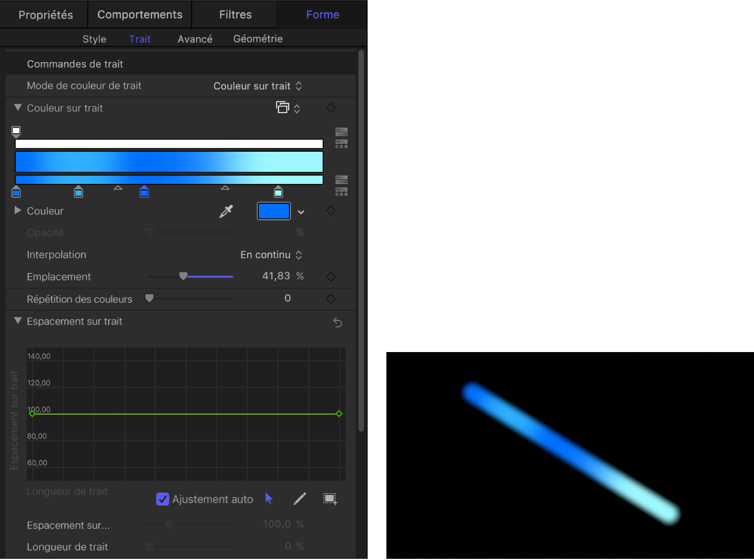Click the Espacement sur... value 100,0

[277, 524]
